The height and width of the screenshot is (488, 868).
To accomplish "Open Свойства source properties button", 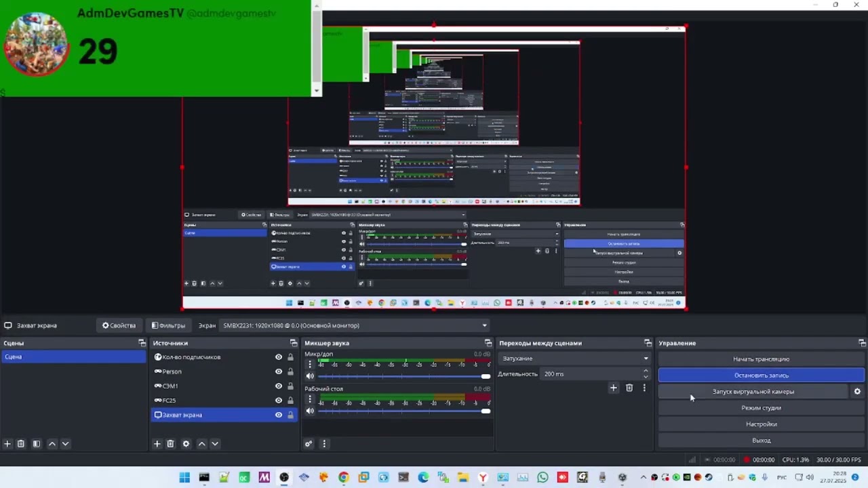I will pos(119,325).
